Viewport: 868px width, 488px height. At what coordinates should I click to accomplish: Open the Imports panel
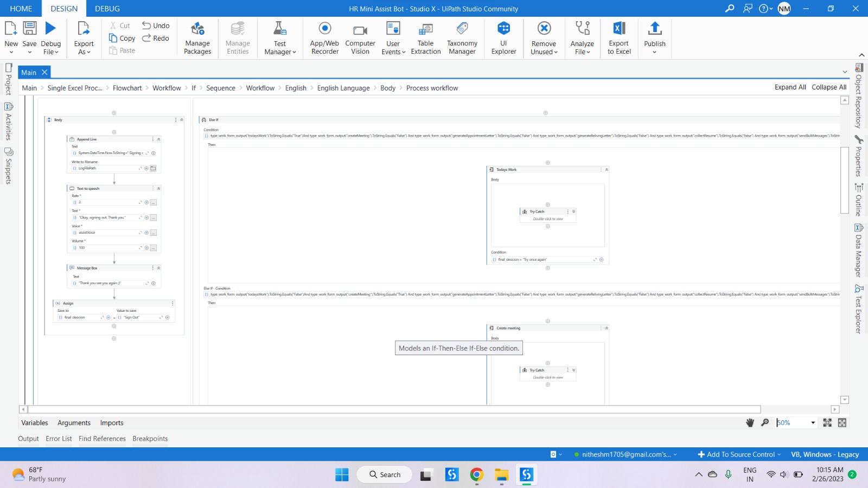[112, 423]
